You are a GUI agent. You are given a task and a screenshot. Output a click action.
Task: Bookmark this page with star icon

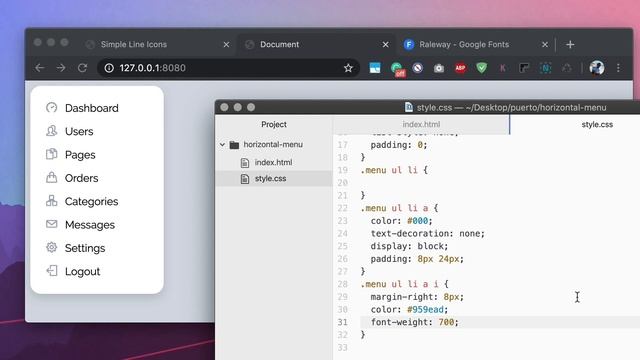pyautogui.click(x=348, y=68)
